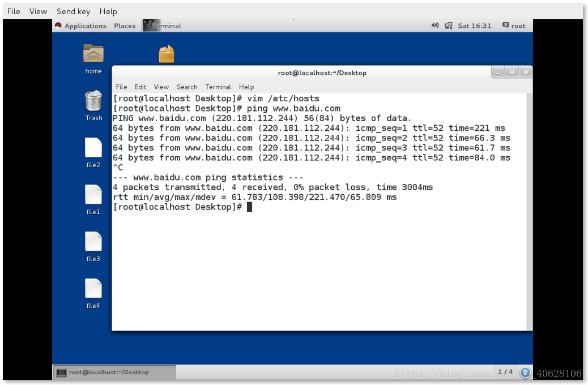Select the file4 desktop icon
The width and height of the screenshot is (588, 385).
(x=93, y=288)
